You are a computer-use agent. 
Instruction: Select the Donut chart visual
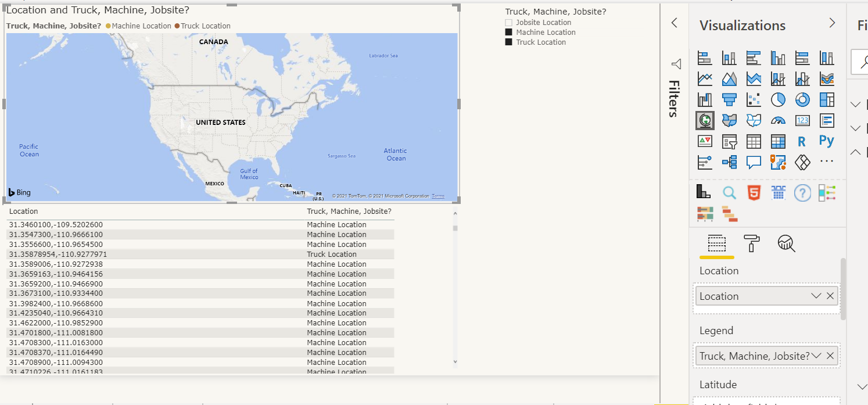(802, 99)
